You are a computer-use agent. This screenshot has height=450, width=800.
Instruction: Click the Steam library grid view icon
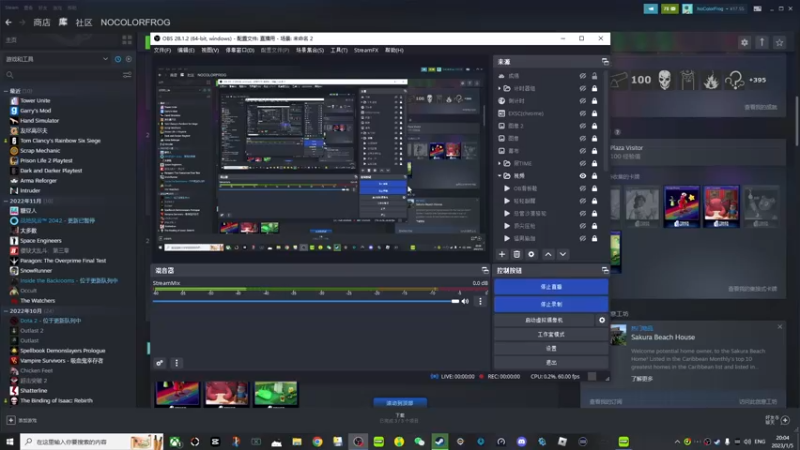pyautogui.click(x=127, y=40)
